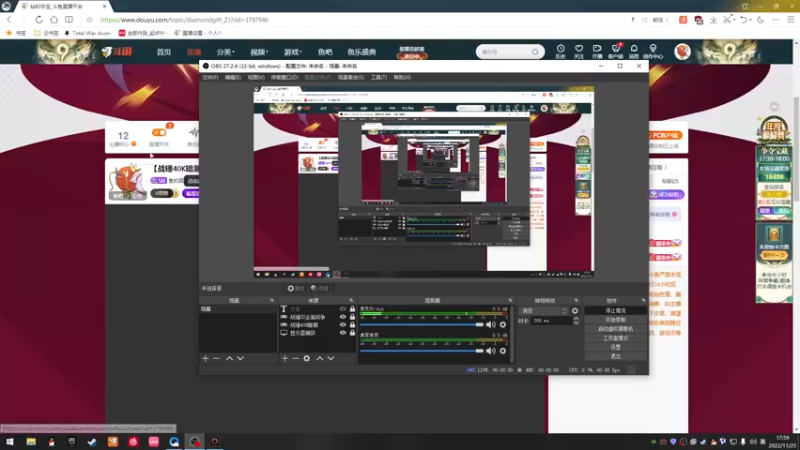Toggle lock on the 战锤III全面战争 source
Image resolution: width=800 pixels, height=450 pixels.
pos(352,317)
